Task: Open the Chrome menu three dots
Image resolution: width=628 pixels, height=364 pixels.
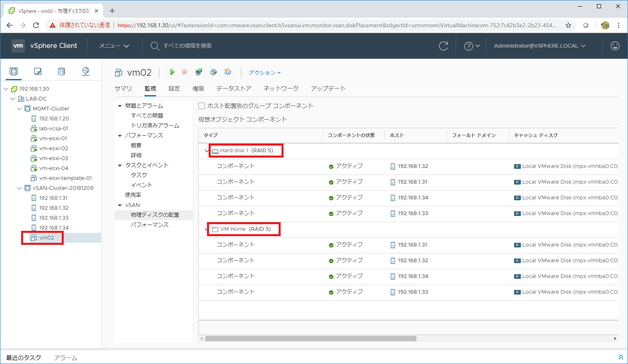Action: pos(618,25)
